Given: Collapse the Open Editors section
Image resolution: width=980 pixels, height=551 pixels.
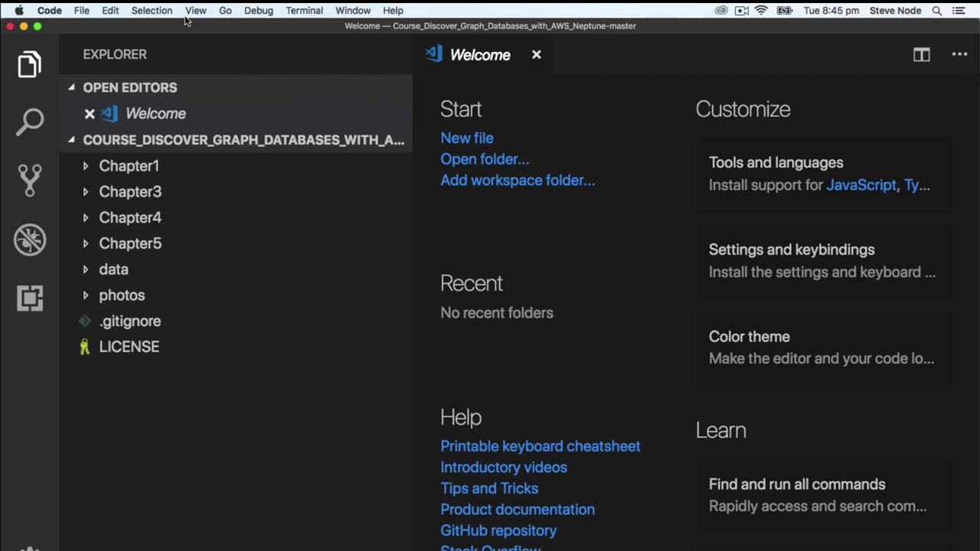Looking at the screenshot, I should pyautogui.click(x=71, y=88).
